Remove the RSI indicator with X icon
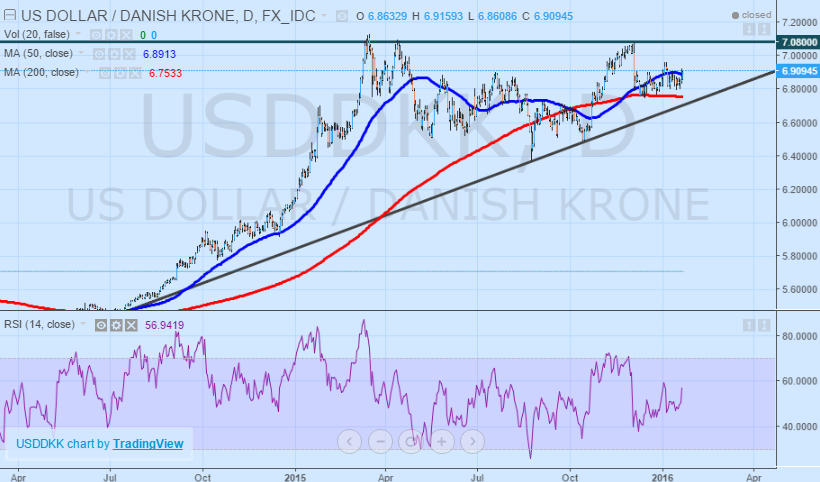The height and width of the screenshot is (482, 820). 130,325
